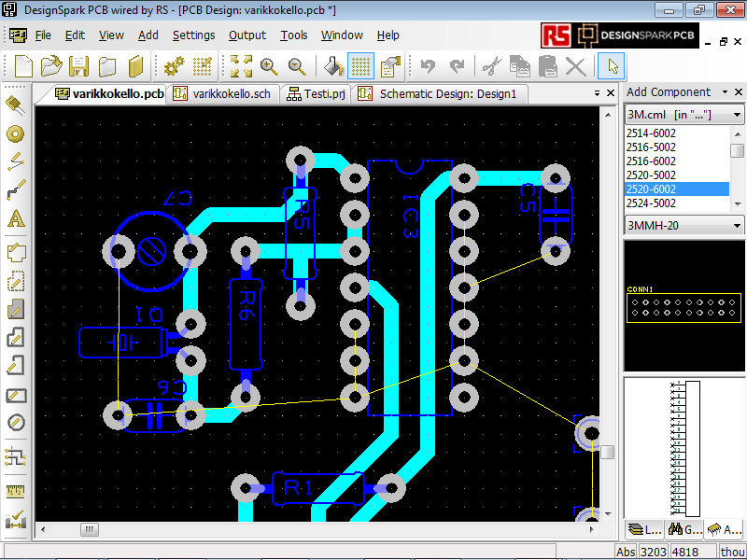The height and width of the screenshot is (560, 747).
Task: Expand the 3MMH-20 package dropdown
Action: pyautogui.click(x=737, y=225)
